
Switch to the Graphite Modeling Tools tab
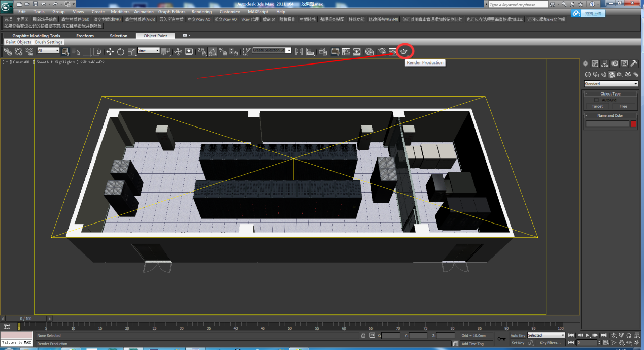36,36
